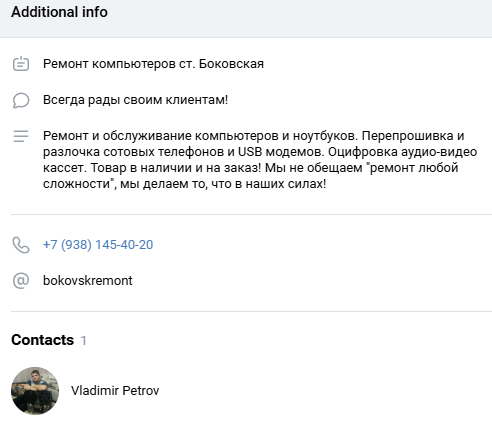This screenshot has width=492, height=422.
Task: Click the @ address icon
Action: pos(21,281)
